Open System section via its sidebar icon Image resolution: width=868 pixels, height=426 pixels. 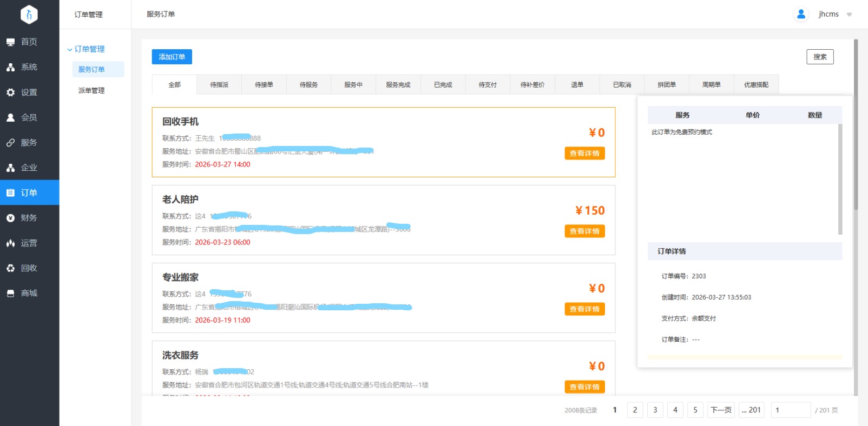(10, 68)
